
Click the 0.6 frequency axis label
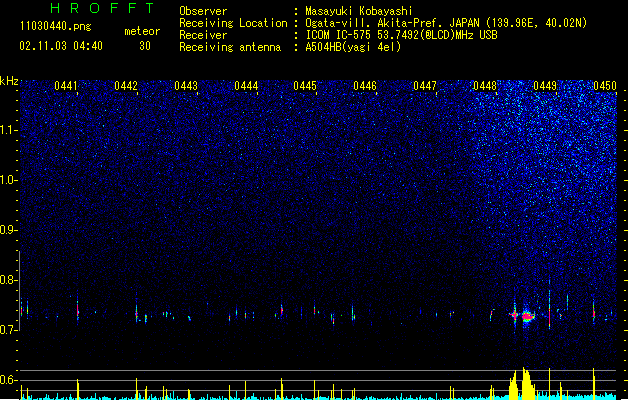pos(9,380)
